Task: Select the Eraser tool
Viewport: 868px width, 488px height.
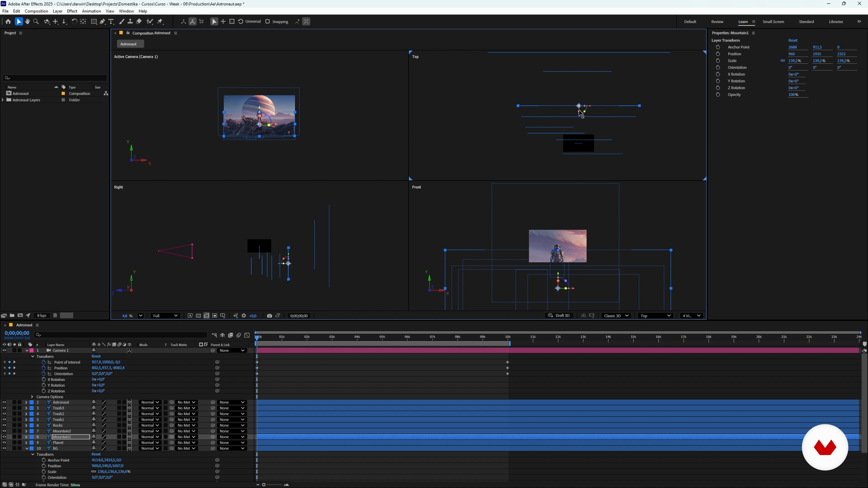Action: [139, 21]
